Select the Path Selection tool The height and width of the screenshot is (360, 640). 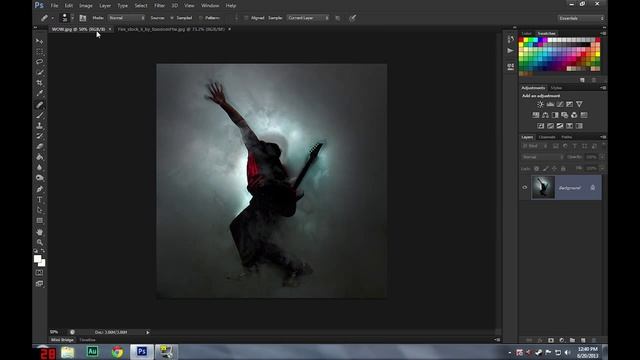click(40, 210)
